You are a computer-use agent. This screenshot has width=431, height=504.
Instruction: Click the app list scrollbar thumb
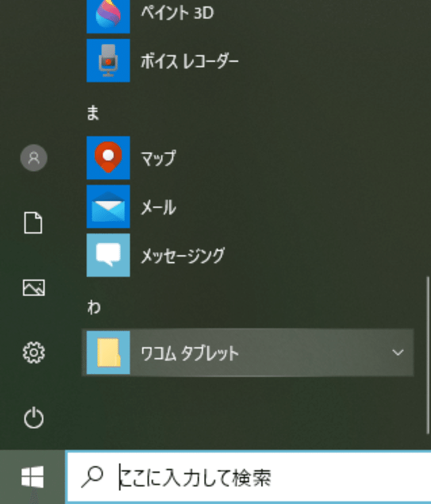428,355
